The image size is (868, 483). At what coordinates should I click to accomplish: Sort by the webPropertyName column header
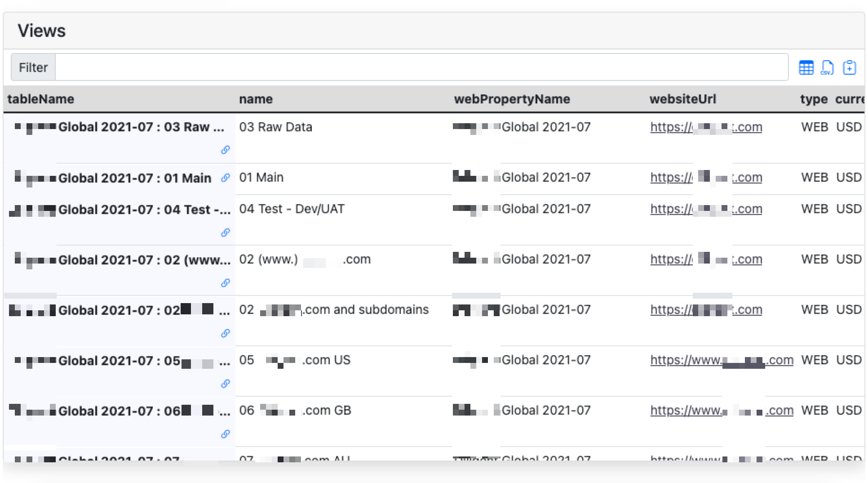[x=512, y=99]
